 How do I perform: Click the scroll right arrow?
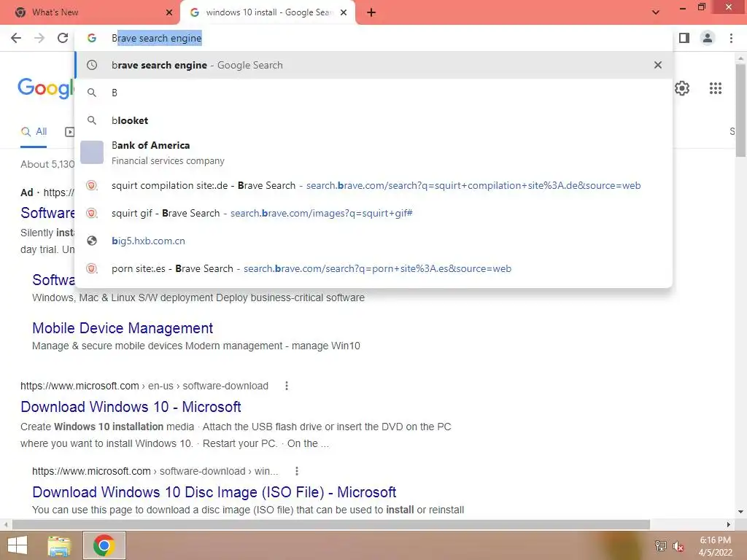click(729, 525)
